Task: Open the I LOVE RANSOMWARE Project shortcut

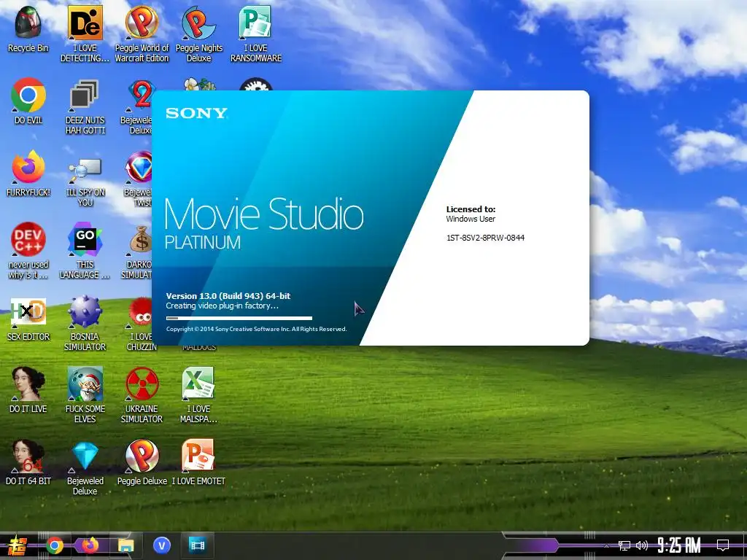Action: click(x=256, y=34)
